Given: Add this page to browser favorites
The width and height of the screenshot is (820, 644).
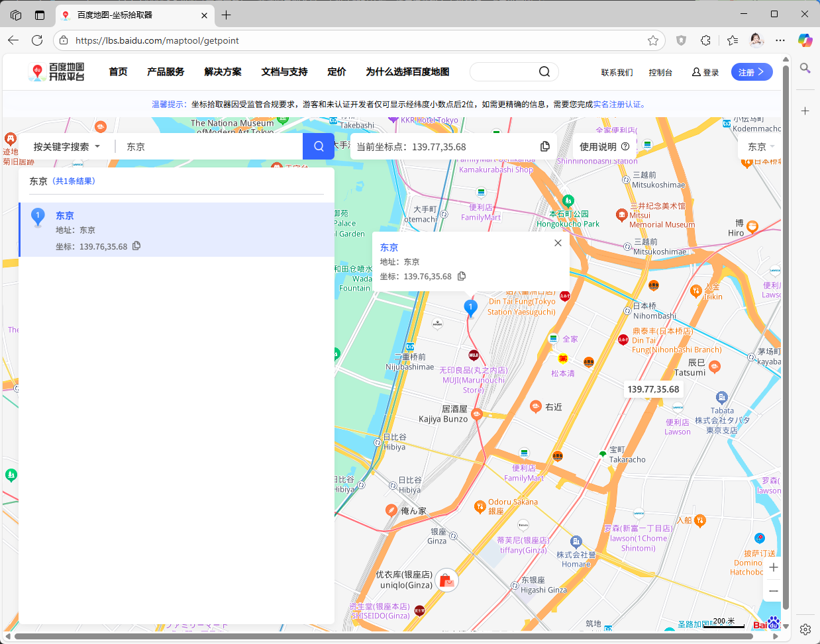Looking at the screenshot, I should 653,40.
